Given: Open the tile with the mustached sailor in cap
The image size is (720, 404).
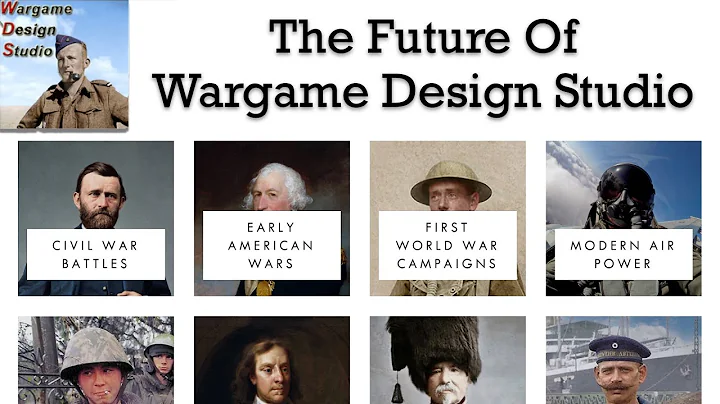Looking at the screenshot, I should [624, 360].
